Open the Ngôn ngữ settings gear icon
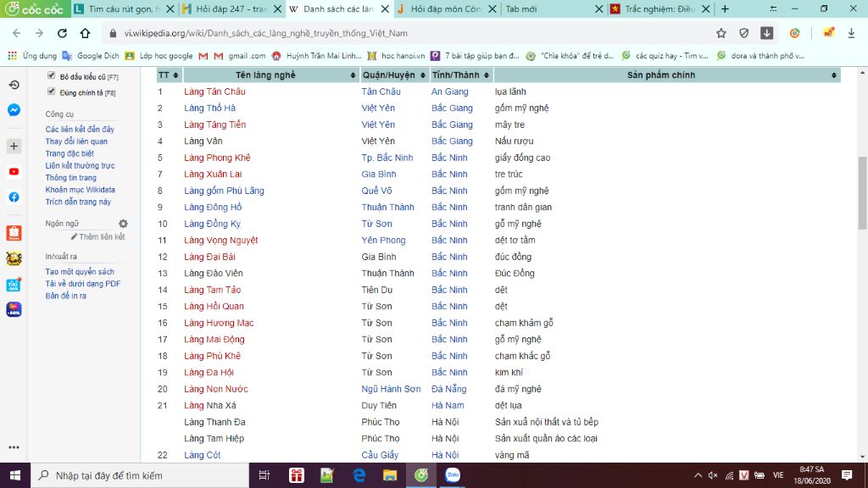The image size is (868, 488). tap(123, 224)
